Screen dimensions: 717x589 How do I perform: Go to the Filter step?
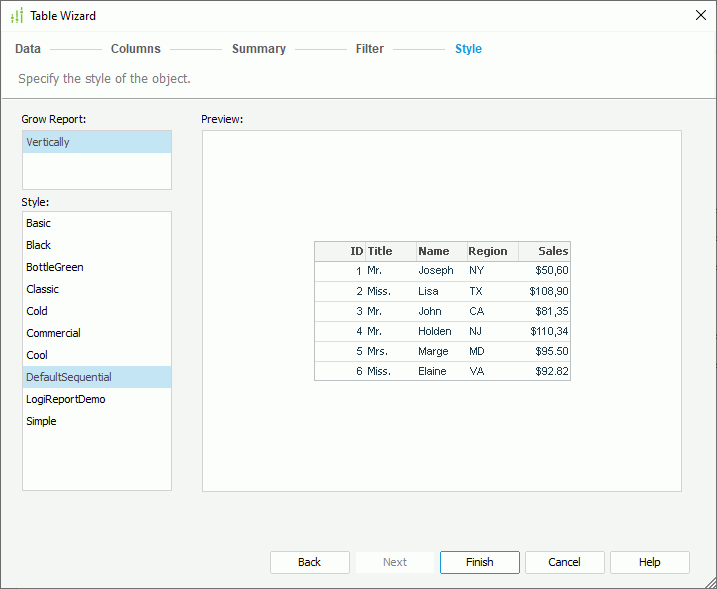(x=370, y=48)
